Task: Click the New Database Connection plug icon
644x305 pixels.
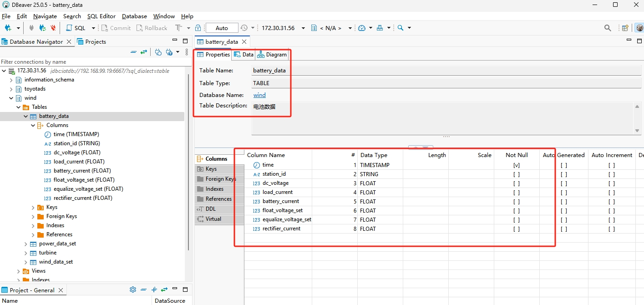Action: pyautogui.click(x=8, y=28)
